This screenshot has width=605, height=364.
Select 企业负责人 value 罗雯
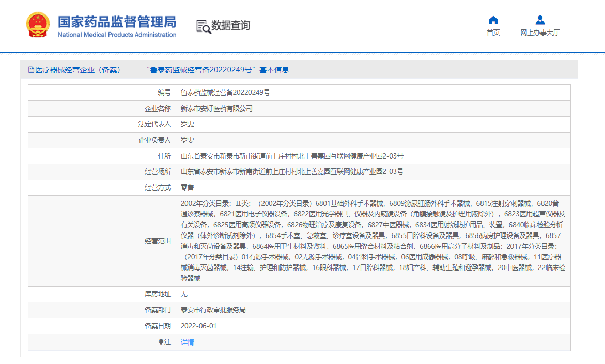click(x=187, y=140)
